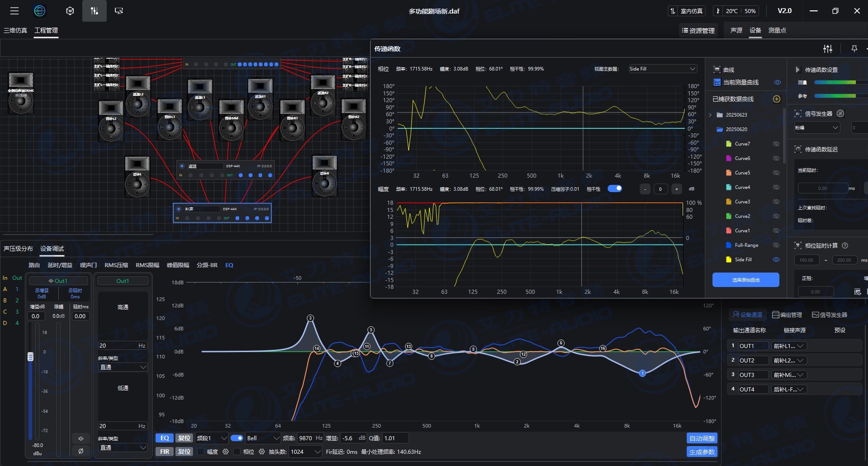Viewport: 868px width, 466px height.
Task: Hide the Side Fill curve
Action: point(776,259)
